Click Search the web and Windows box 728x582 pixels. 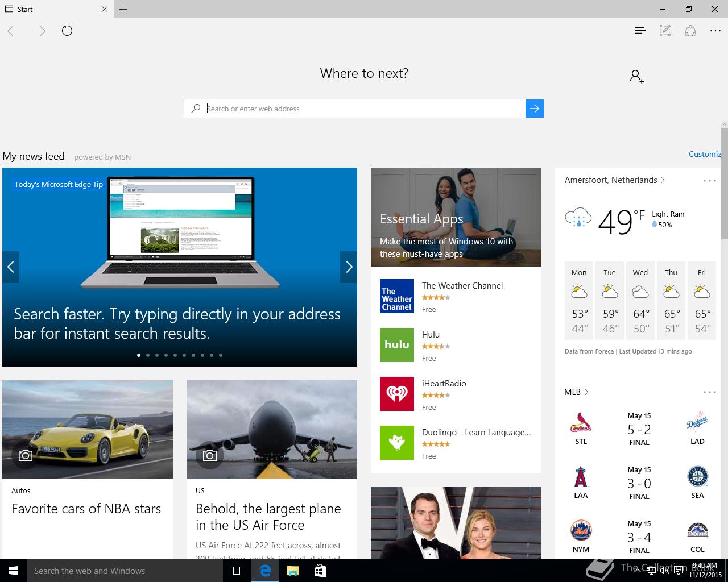125,571
